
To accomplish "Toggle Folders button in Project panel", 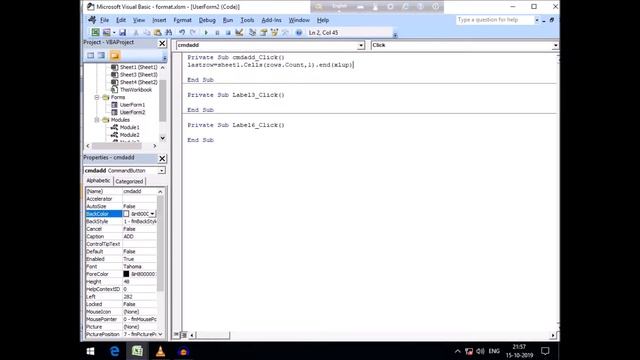I will [x=115, y=56].
